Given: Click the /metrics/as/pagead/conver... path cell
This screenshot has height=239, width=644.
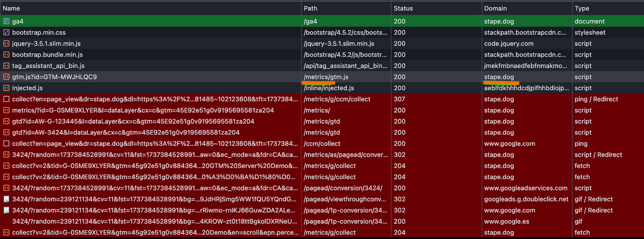Looking at the screenshot, I should coord(346,155).
